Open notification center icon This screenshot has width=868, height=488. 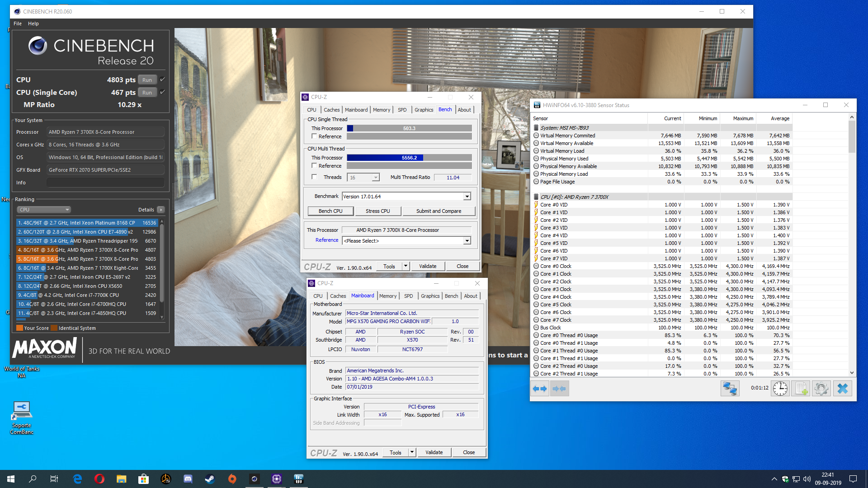pos(853,479)
